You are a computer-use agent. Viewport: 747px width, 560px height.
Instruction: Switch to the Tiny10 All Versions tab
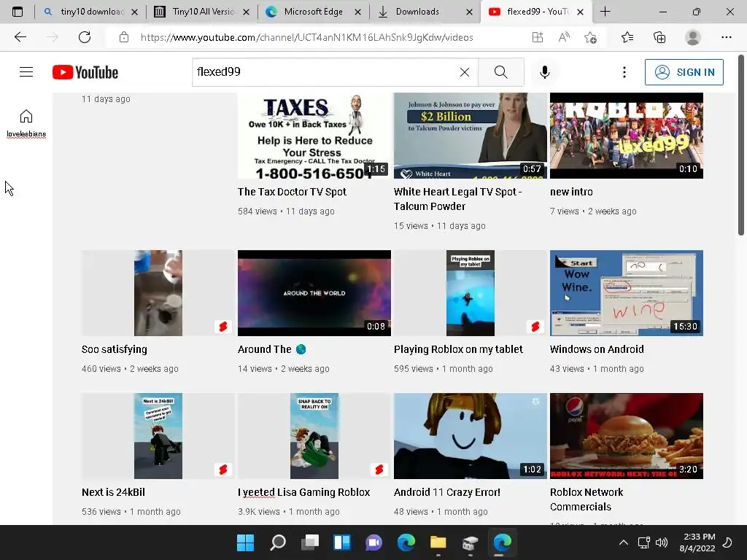point(202,12)
